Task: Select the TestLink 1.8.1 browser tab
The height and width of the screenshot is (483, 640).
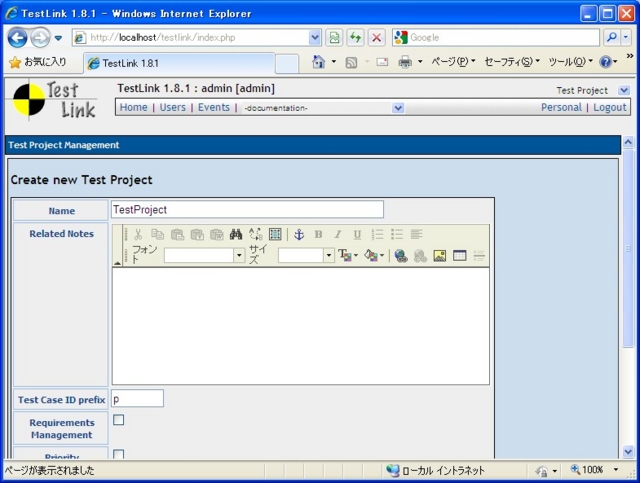Action: point(179,63)
